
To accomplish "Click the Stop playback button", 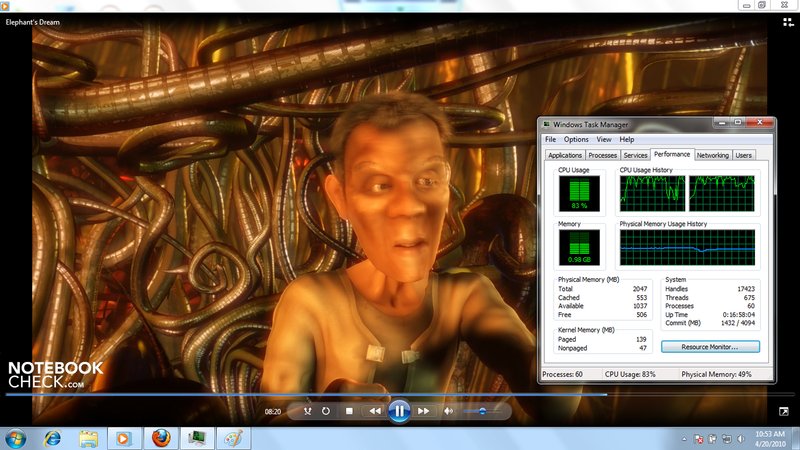I will 349,411.
